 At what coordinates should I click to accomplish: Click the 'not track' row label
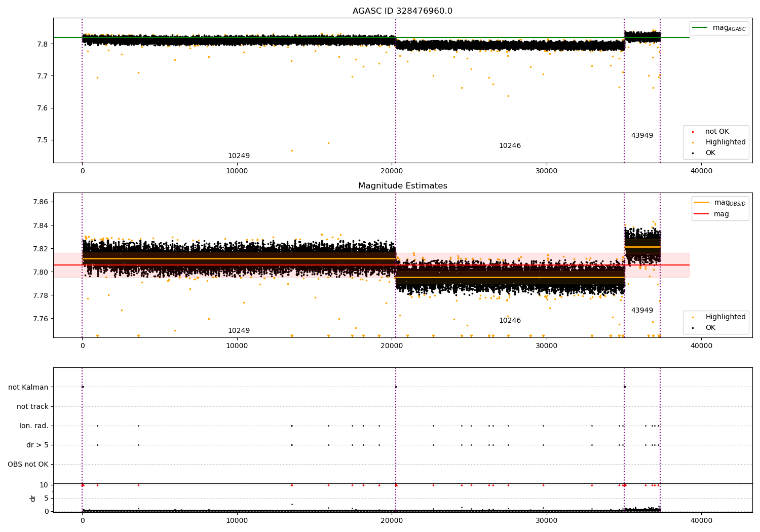32,407
